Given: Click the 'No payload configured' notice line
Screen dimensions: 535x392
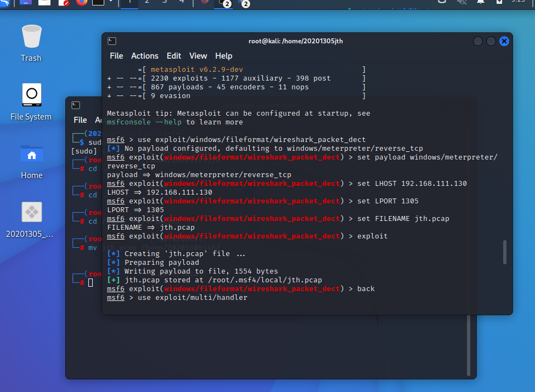Looking at the screenshot, I should point(265,149).
